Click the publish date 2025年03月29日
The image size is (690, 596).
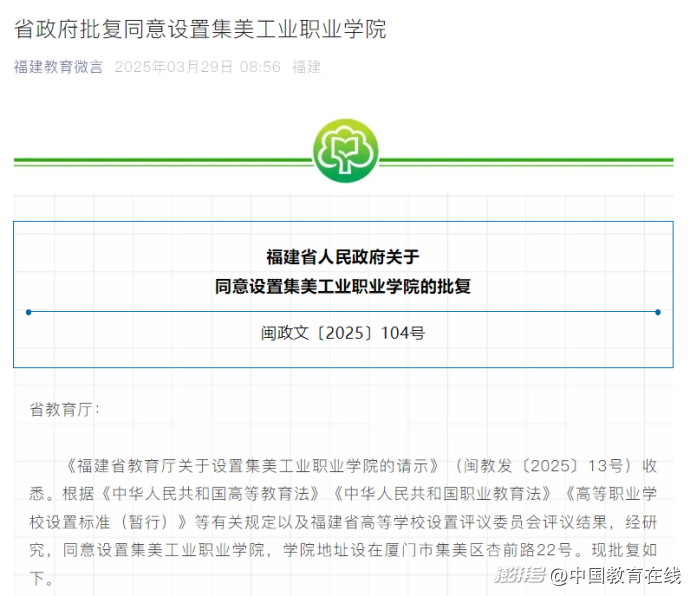174,67
